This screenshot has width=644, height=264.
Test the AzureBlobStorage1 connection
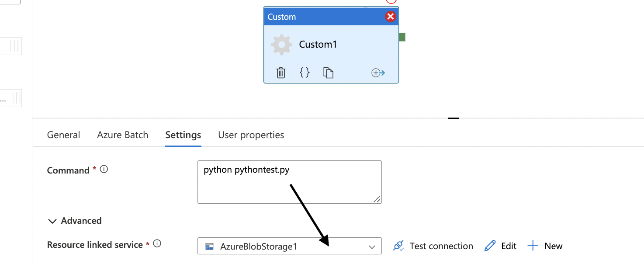tap(432, 246)
